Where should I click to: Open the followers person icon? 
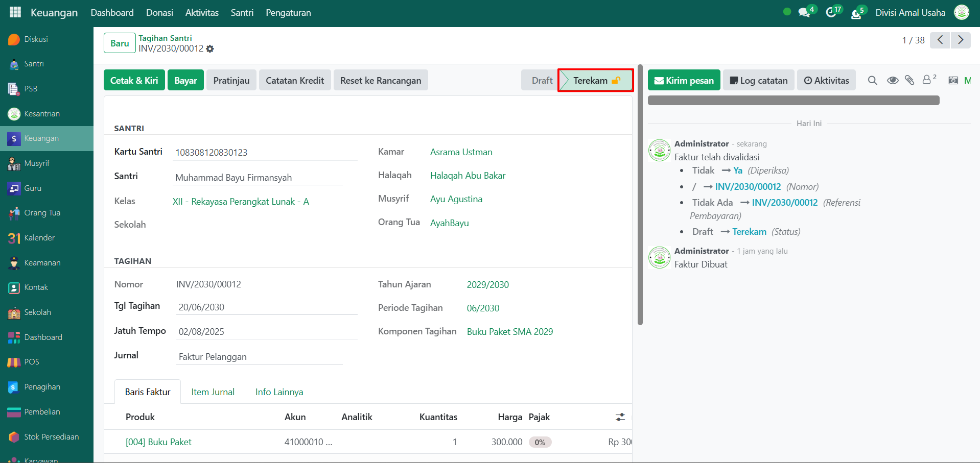927,80
